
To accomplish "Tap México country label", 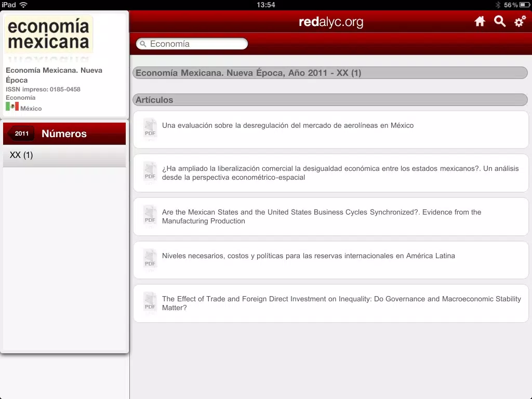I will click(31, 109).
